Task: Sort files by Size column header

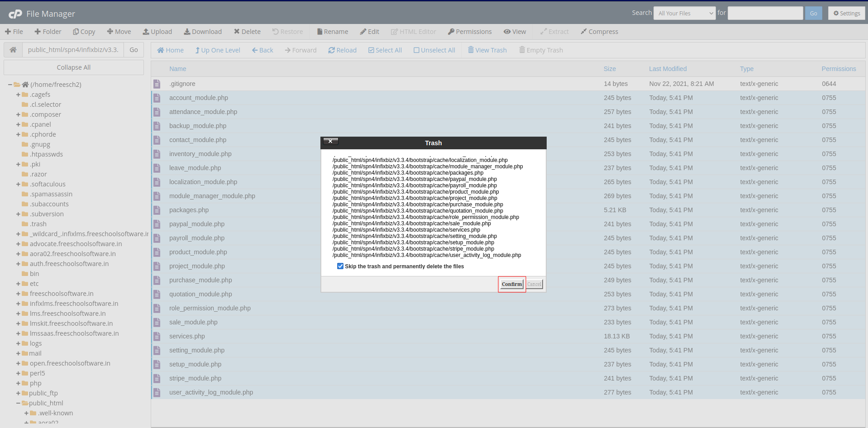Action: (x=609, y=69)
